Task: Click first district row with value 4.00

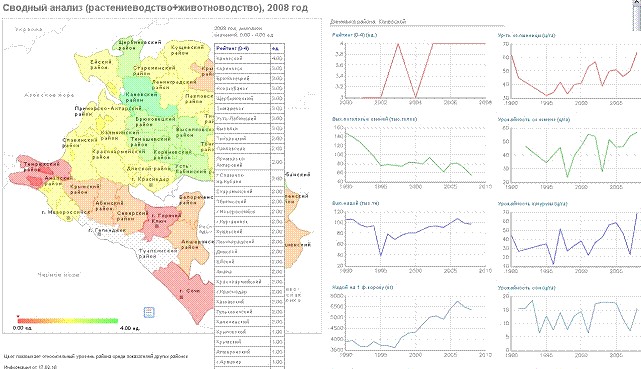Action: click(249, 58)
